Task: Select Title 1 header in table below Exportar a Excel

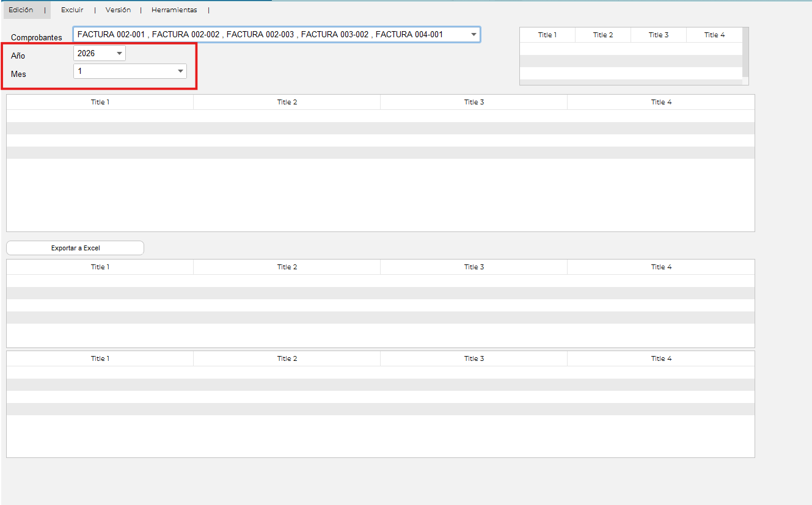Action: [100, 267]
